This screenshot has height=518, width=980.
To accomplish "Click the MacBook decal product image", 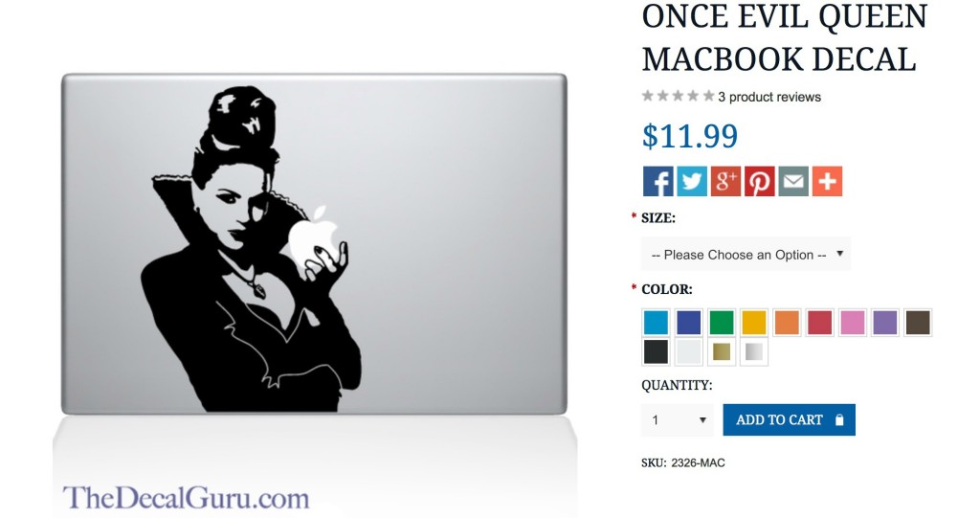I will [314, 244].
